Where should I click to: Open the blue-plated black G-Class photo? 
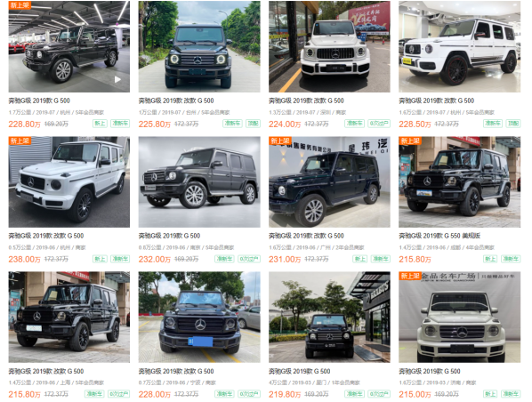pos(199,317)
